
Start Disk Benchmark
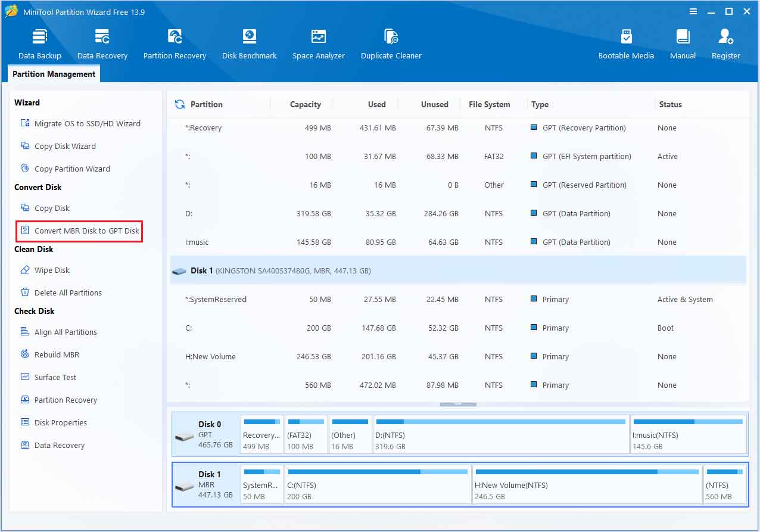249,43
